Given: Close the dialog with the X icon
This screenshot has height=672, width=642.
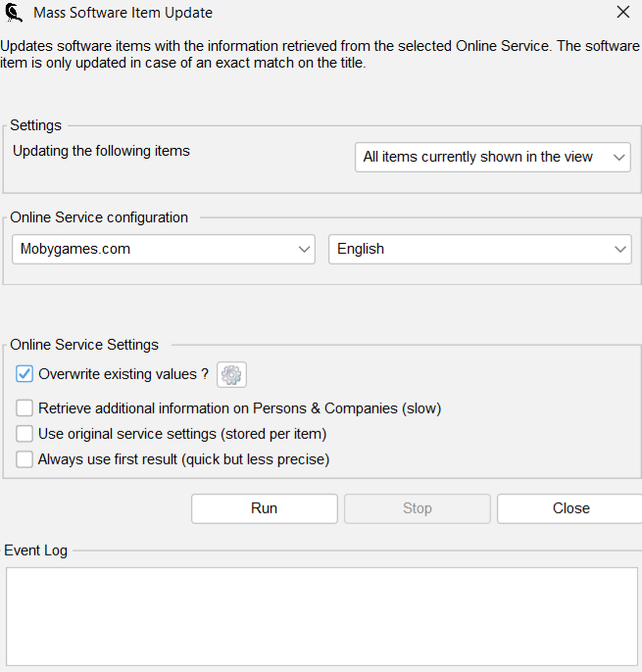Looking at the screenshot, I should pos(623,12).
